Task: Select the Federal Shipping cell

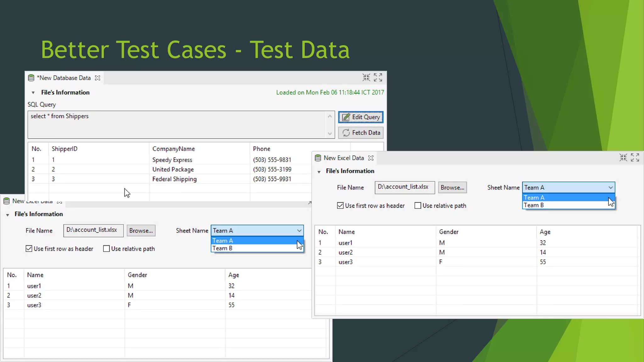Action: click(175, 179)
